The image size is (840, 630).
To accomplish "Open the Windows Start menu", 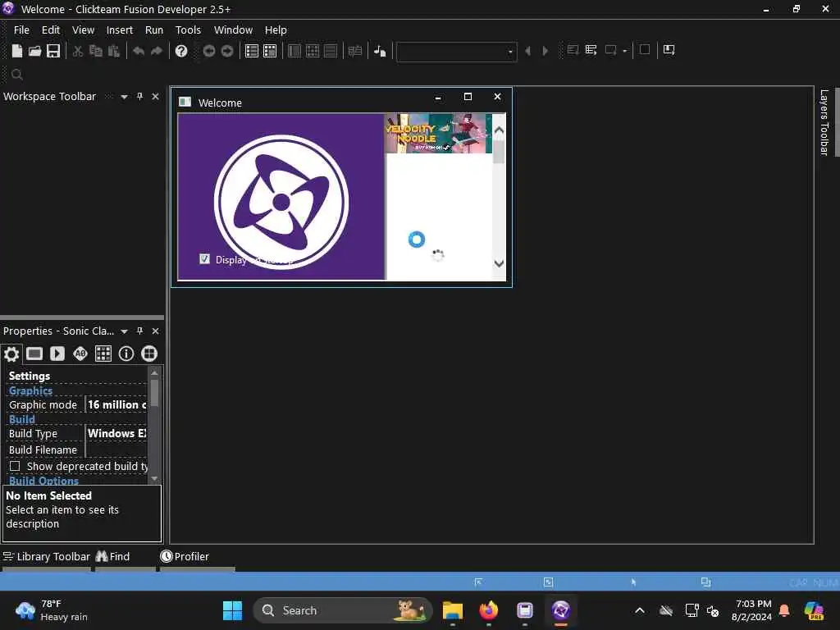I will 232,610.
